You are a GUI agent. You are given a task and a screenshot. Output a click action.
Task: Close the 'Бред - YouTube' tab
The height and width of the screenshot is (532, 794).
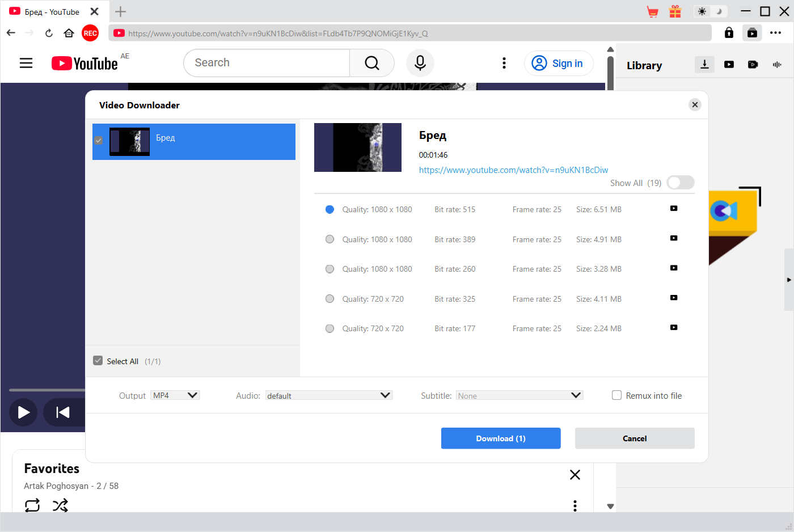coord(95,11)
